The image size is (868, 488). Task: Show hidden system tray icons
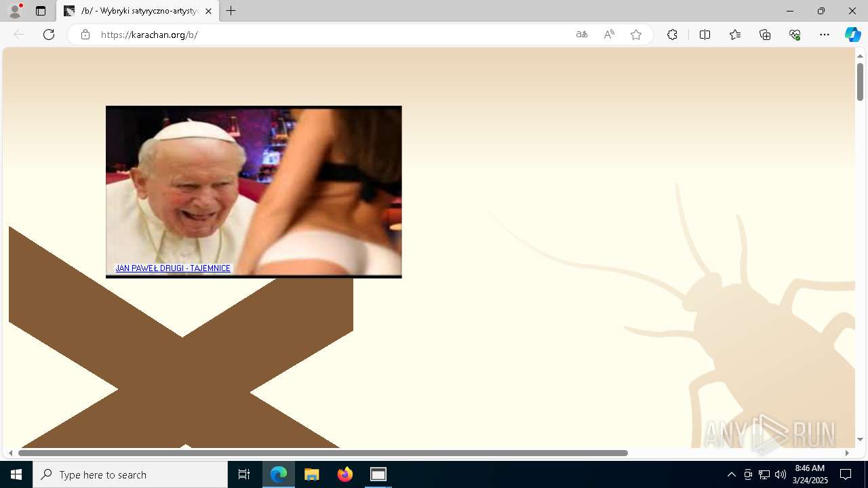[x=732, y=474]
